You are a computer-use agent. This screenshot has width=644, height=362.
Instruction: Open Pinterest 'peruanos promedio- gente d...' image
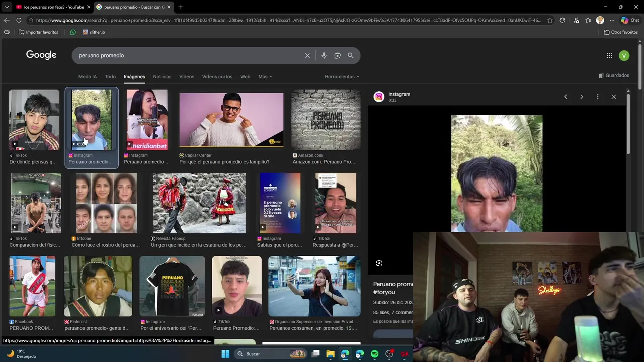(98, 286)
